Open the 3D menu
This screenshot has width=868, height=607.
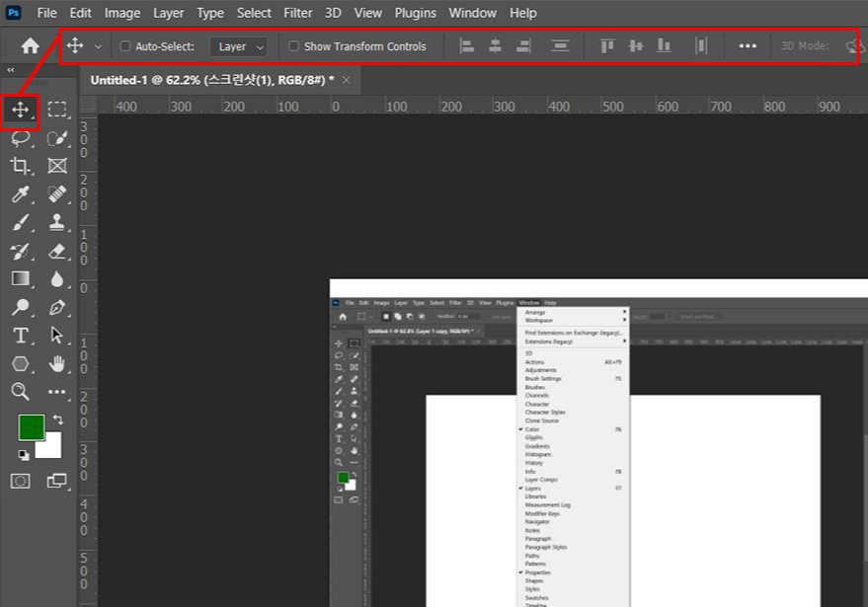coord(333,13)
